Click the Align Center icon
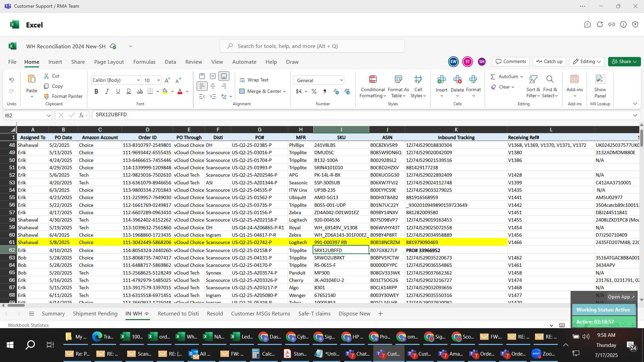The height and width of the screenshot is (362, 644). [213, 86]
